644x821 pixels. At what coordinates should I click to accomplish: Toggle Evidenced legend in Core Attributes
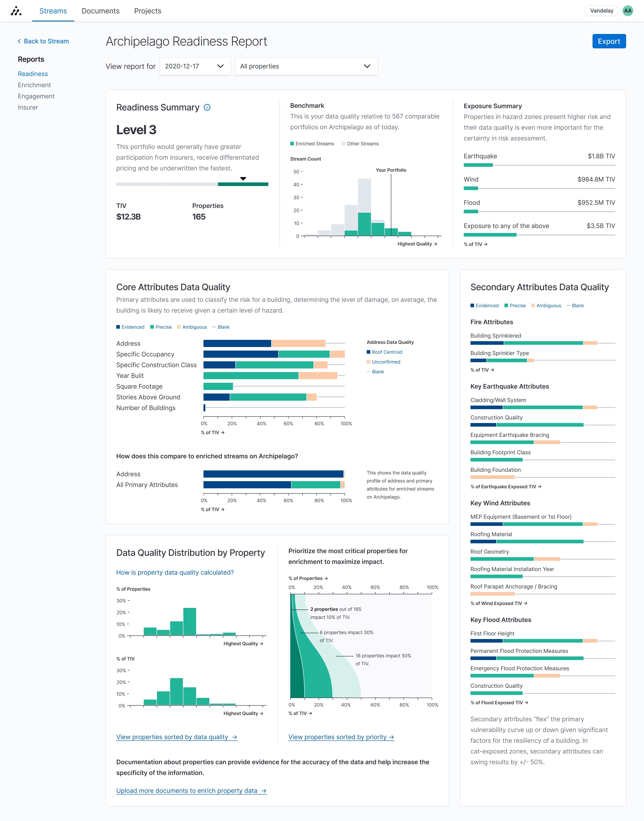click(130, 327)
